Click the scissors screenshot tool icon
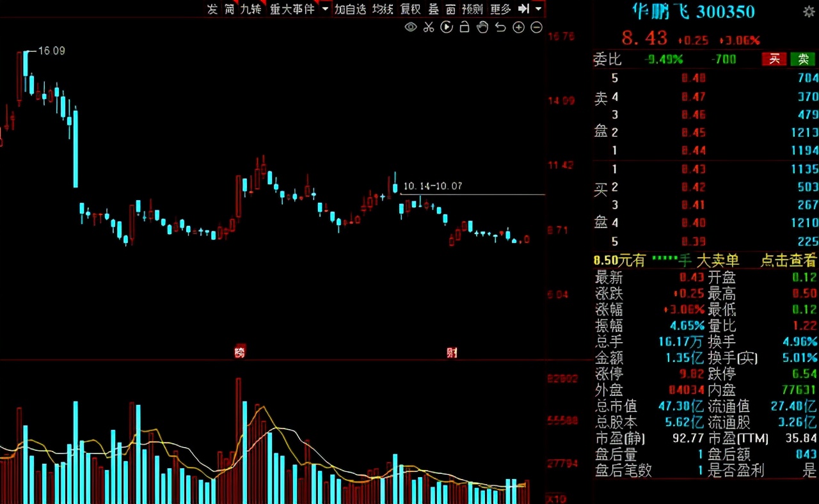The image size is (819, 504). [x=429, y=27]
